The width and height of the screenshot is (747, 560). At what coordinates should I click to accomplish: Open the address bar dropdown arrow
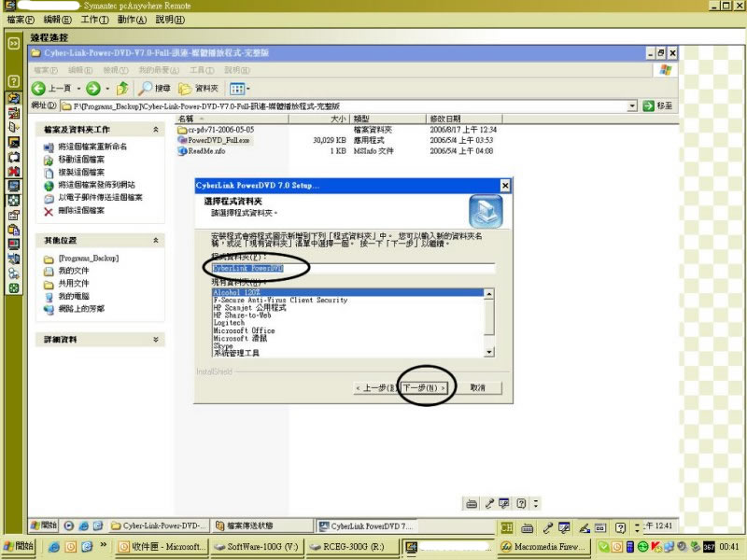tap(632, 105)
